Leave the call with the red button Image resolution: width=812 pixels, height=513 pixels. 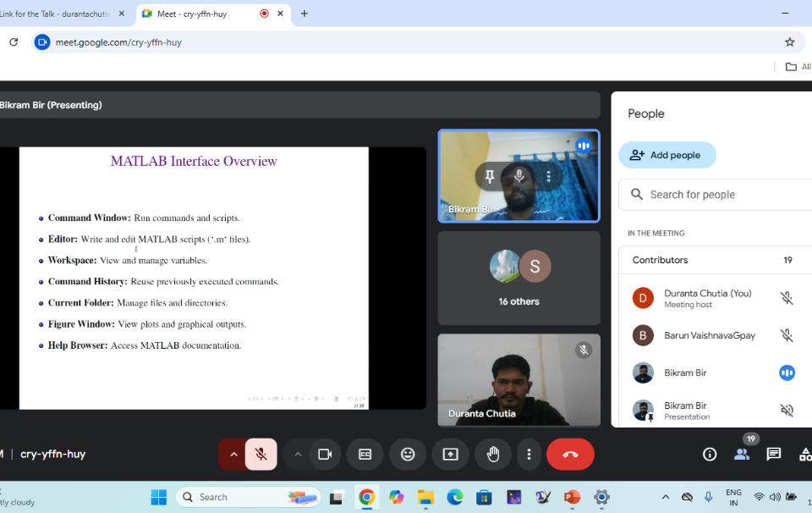pyautogui.click(x=570, y=455)
